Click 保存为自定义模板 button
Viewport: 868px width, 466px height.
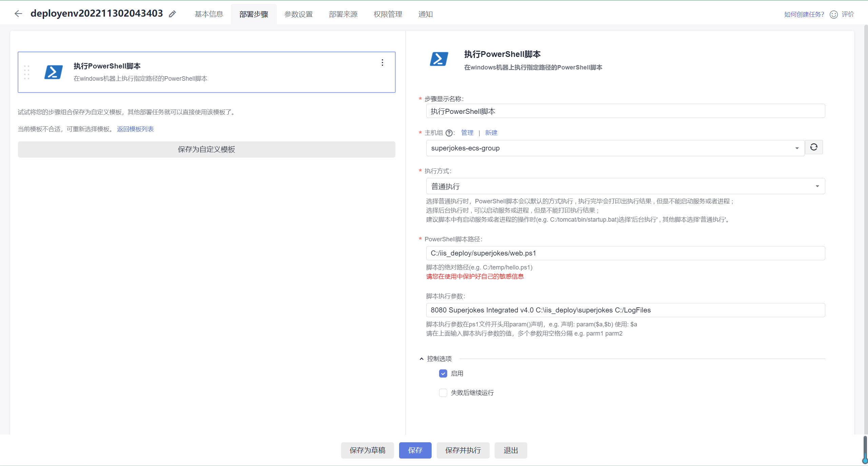pos(206,149)
